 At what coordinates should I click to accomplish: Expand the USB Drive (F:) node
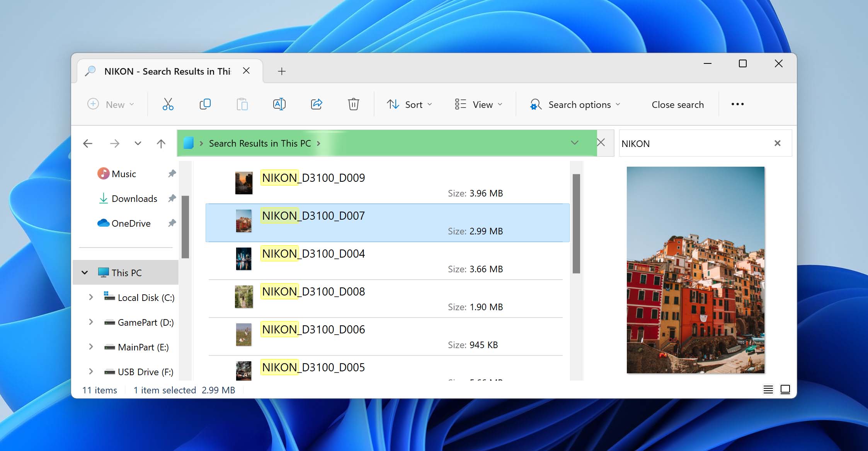91,372
